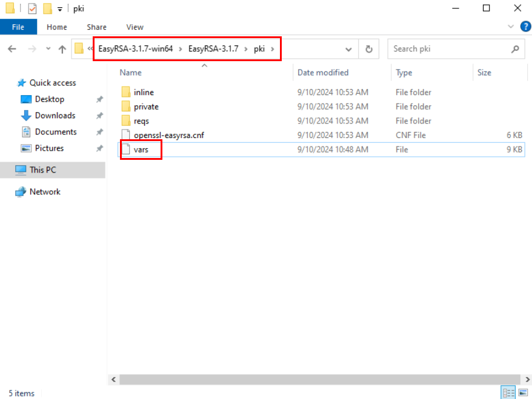Click the Refresh button beside address bar
The image size is (532, 399).
(368, 49)
